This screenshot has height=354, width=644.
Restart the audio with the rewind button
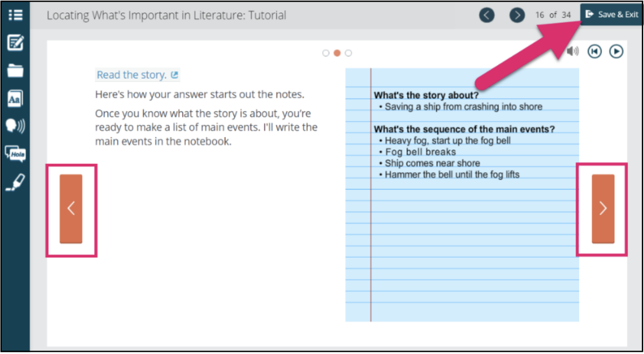pyautogui.click(x=594, y=52)
